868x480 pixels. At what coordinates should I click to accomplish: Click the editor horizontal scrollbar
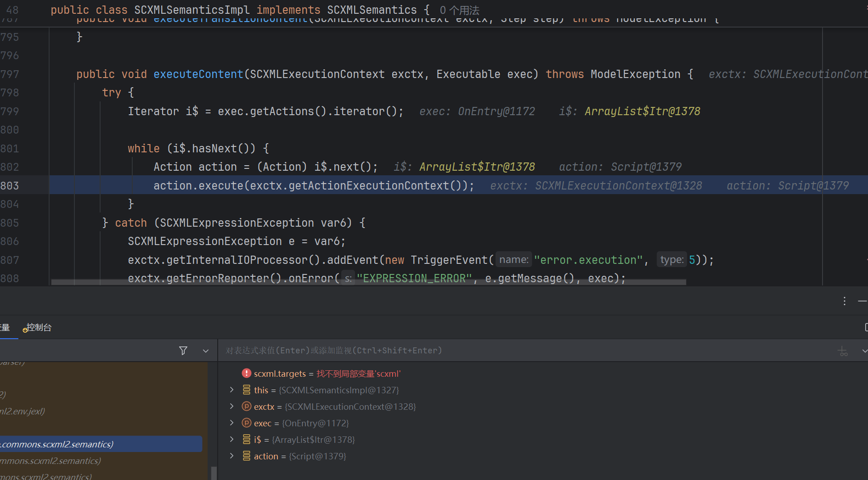(367, 282)
